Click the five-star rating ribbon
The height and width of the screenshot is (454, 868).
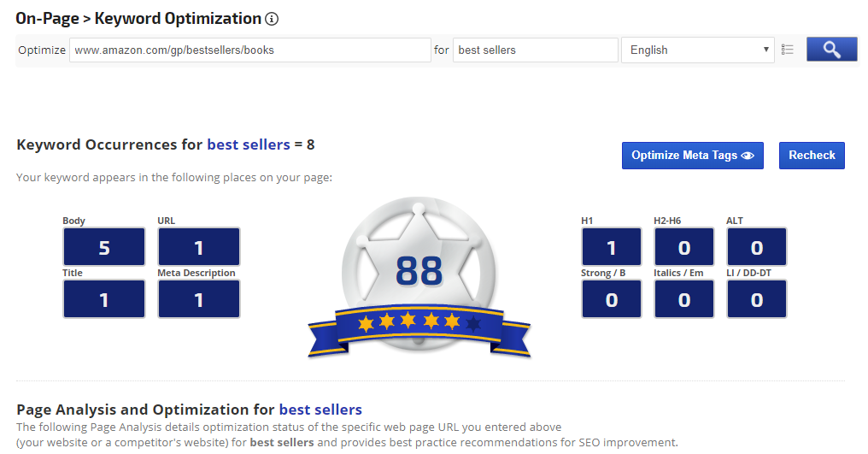pos(419,323)
